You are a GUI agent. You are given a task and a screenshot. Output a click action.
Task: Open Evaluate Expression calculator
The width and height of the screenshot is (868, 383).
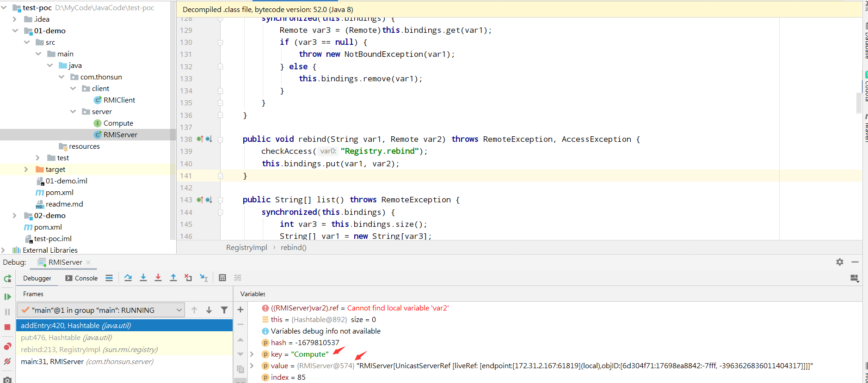point(222,278)
